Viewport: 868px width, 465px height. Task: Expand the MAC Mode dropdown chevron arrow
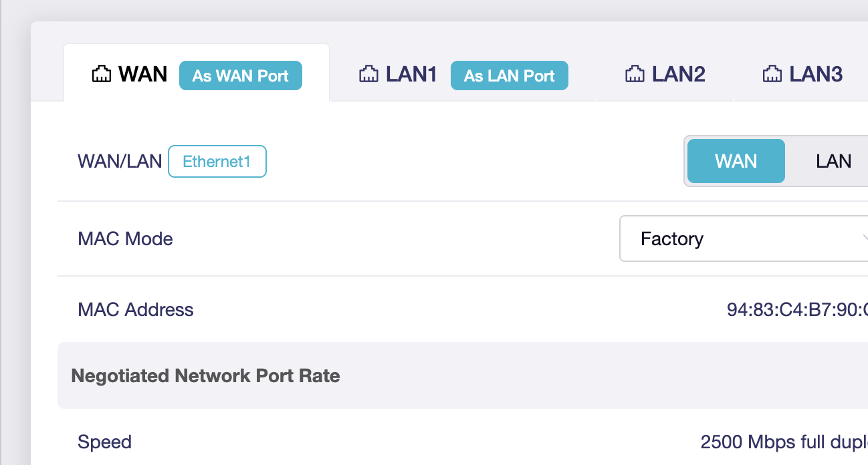coord(864,239)
